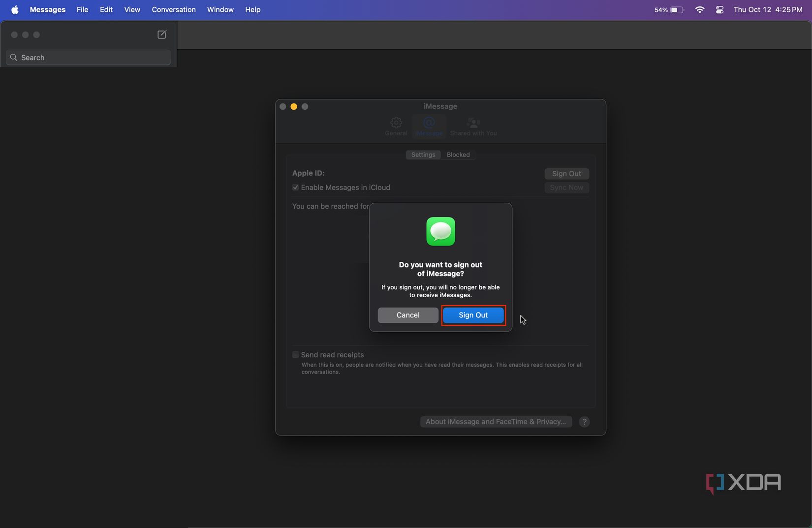Image resolution: width=812 pixels, height=528 pixels.
Task: Click the Search field in Messages sidebar
Action: click(89, 58)
